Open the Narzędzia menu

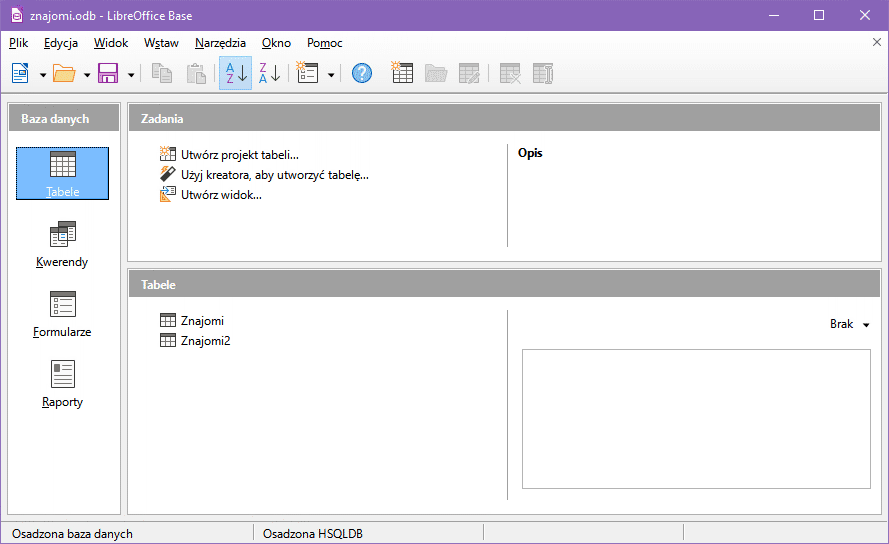point(220,43)
